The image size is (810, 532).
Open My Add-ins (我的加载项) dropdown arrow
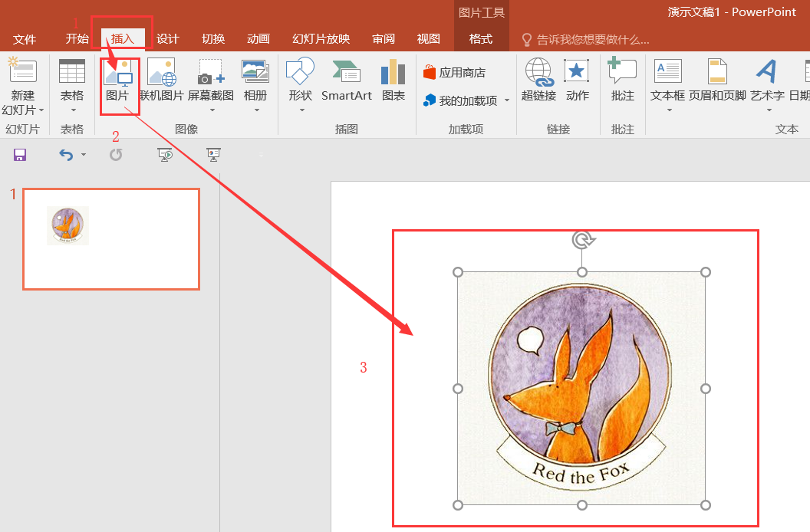coord(507,101)
